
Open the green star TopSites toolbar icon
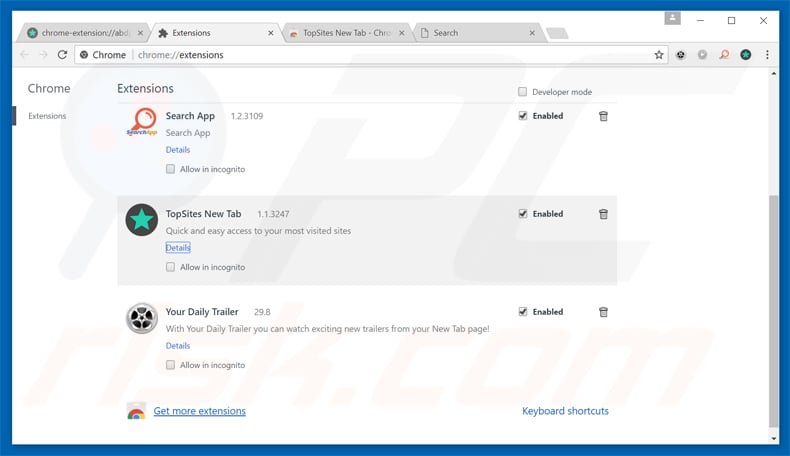coord(746,55)
